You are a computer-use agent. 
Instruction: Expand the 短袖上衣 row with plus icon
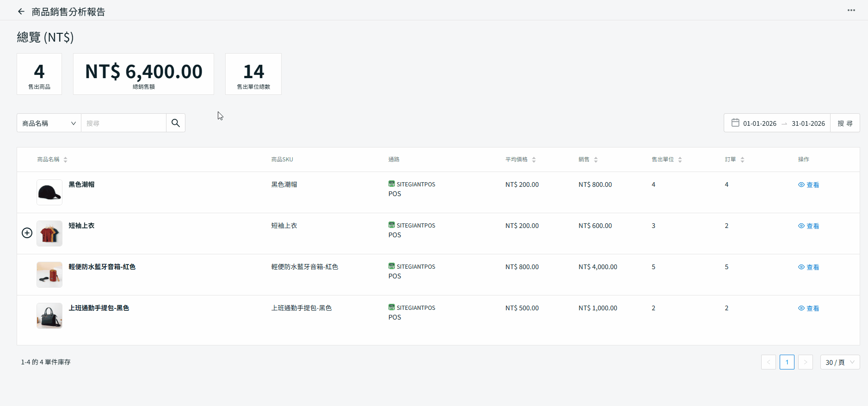point(27,233)
